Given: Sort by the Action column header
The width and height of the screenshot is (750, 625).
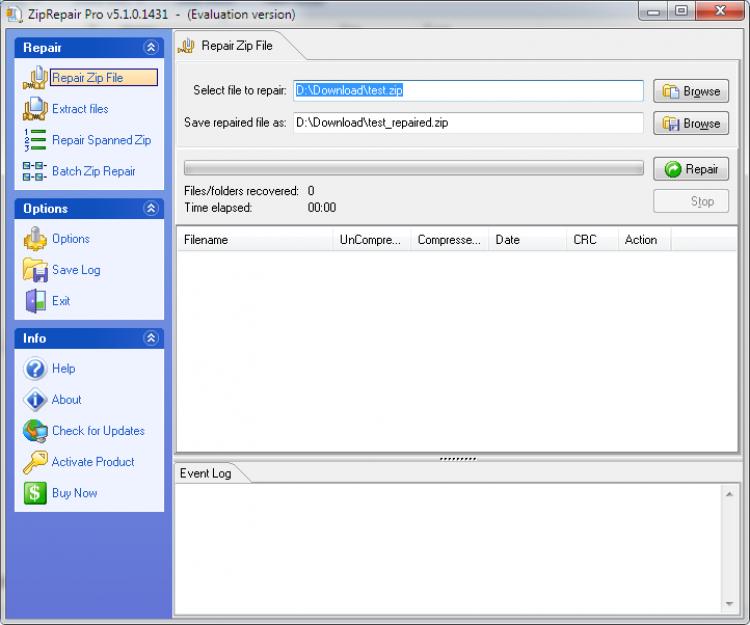Looking at the screenshot, I should (x=645, y=239).
